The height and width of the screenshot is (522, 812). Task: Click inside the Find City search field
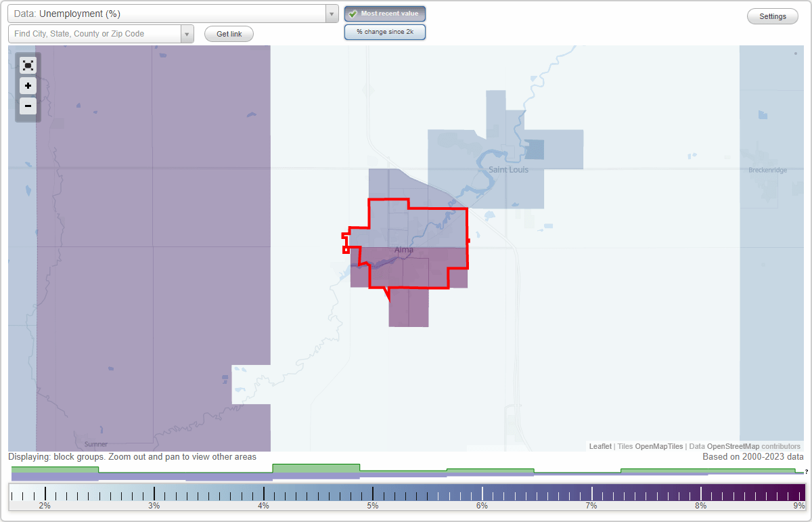coord(95,32)
